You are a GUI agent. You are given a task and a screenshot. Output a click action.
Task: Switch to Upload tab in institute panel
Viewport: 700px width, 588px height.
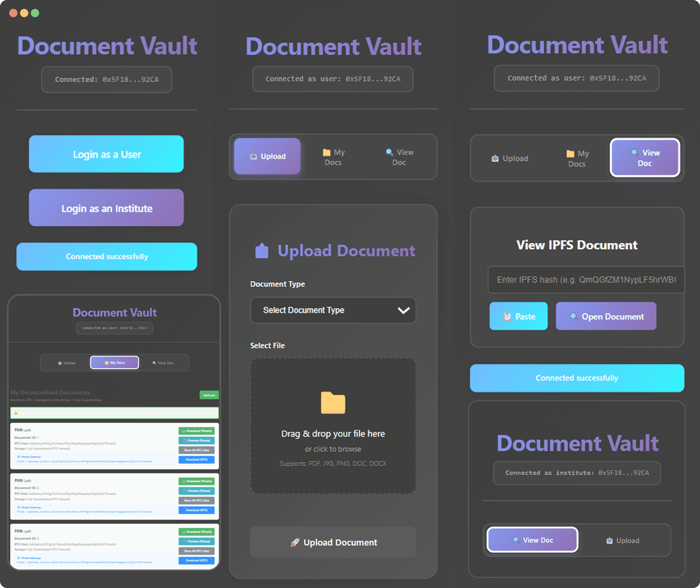click(622, 540)
